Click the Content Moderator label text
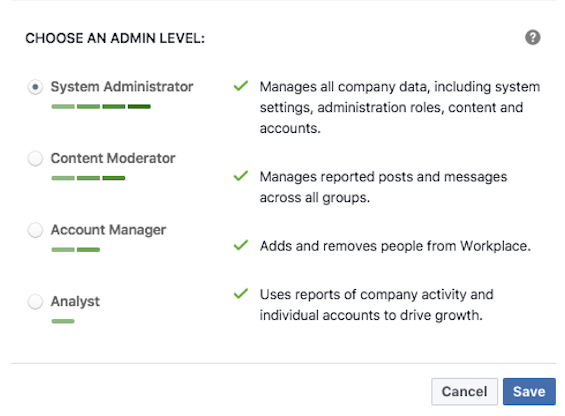 click(x=113, y=158)
